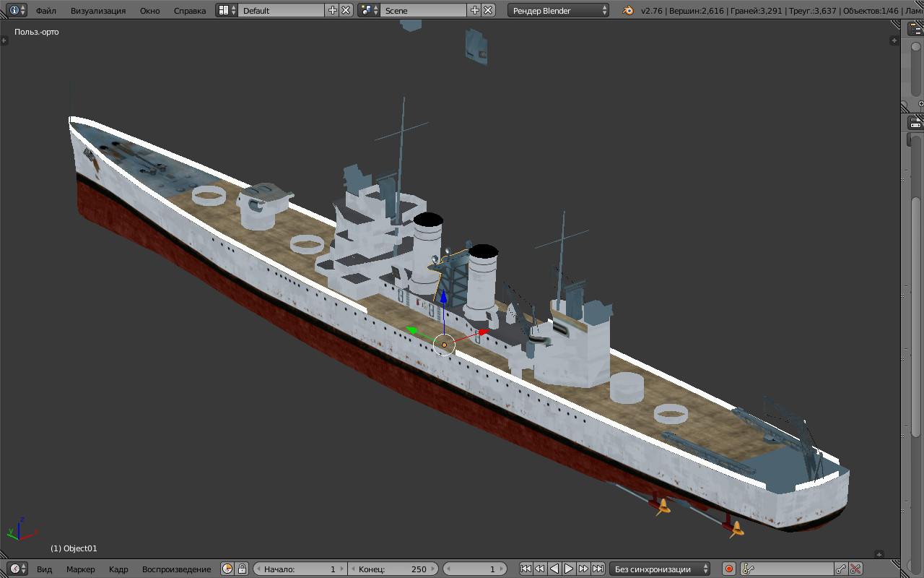Viewport: 924px width, 578px height.
Task: Open the Справка menu
Action: tap(190, 11)
